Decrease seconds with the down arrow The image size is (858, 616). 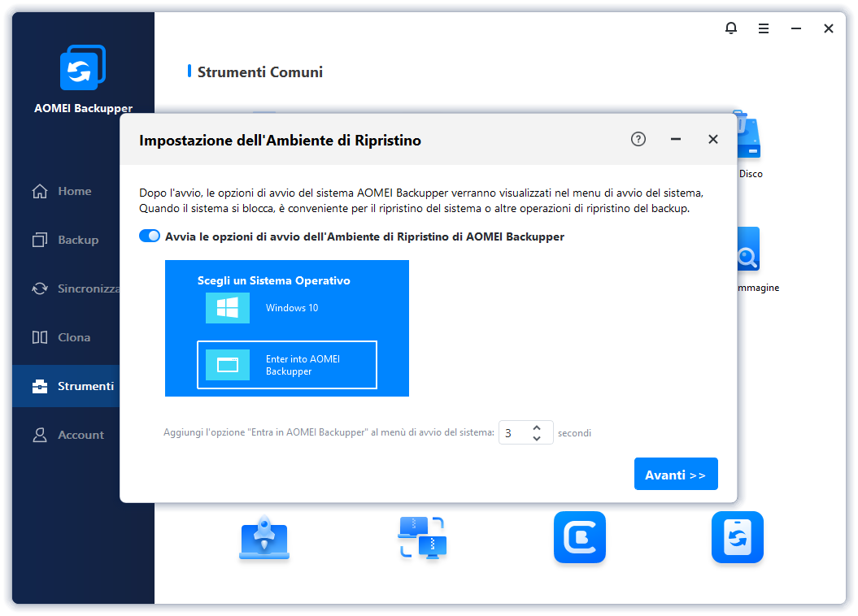[537, 438]
